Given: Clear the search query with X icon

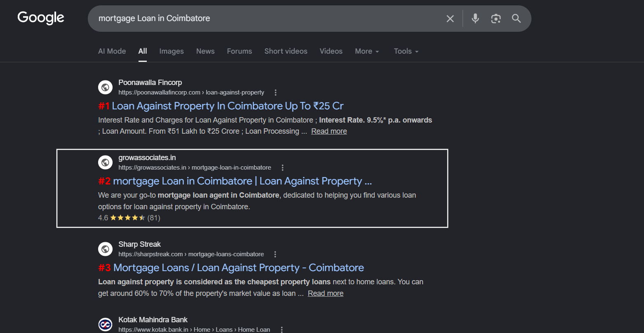Looking at the screenshot, I should coord(450,19).
